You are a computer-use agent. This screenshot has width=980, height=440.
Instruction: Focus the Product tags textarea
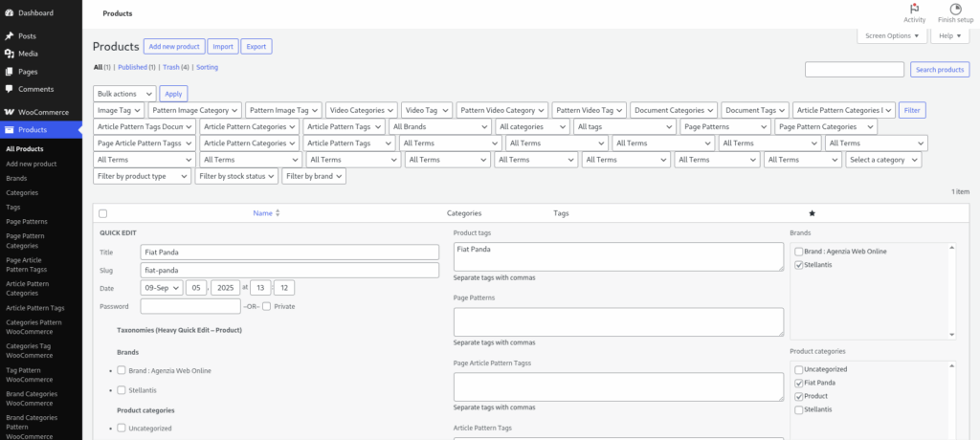(618, 256)
